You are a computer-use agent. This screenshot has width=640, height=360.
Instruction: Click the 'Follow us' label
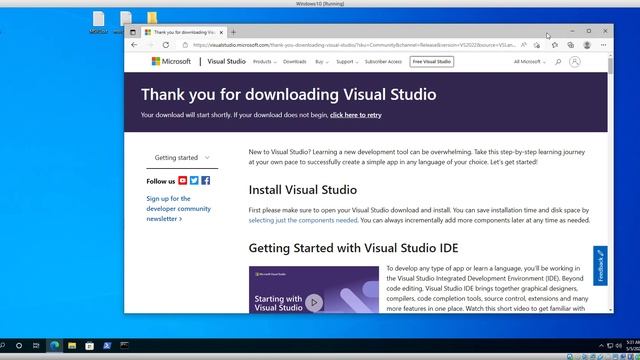(161, 181)
